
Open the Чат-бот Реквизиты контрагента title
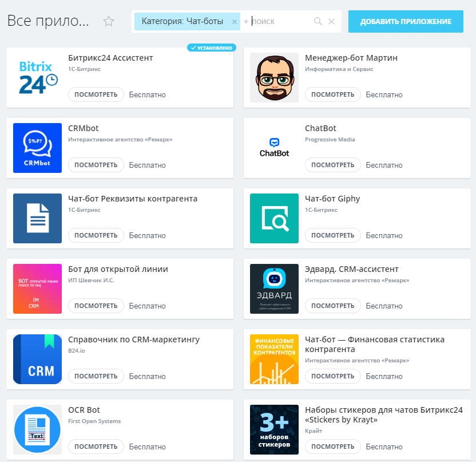[x=133, y=199]
